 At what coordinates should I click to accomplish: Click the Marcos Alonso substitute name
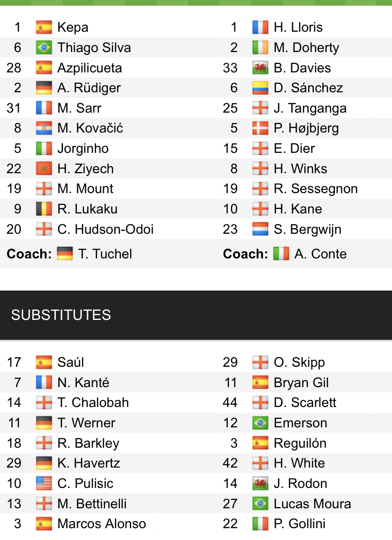click(101, 524)
